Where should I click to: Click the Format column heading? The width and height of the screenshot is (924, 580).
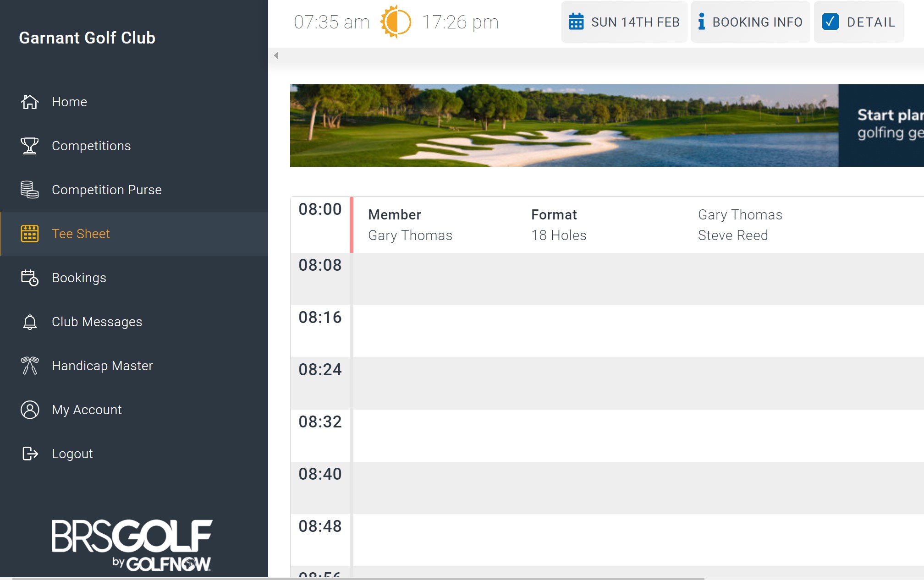[554, 214]
